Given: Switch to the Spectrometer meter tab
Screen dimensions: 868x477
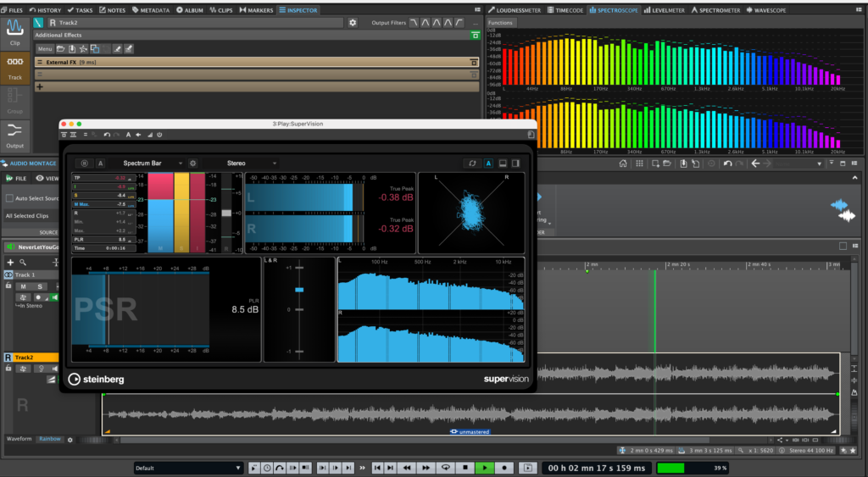Looking at the screenshot, I should [x=715, y=10].
